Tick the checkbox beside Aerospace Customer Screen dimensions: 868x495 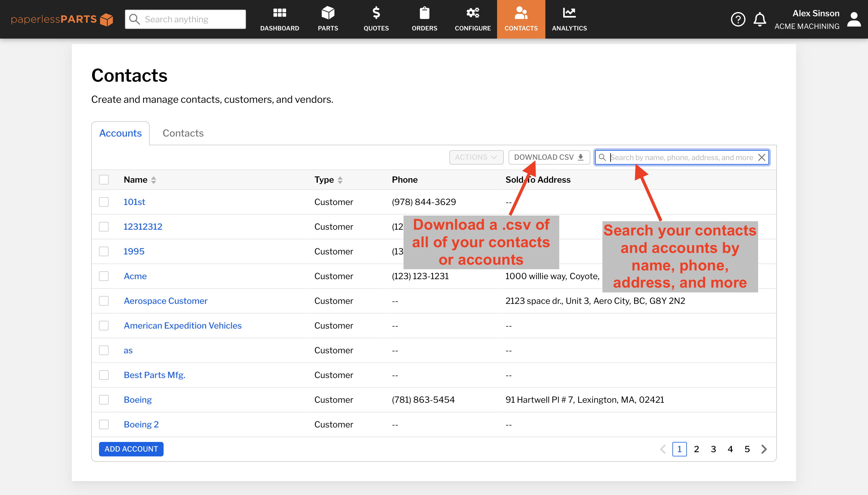[104, 301]
